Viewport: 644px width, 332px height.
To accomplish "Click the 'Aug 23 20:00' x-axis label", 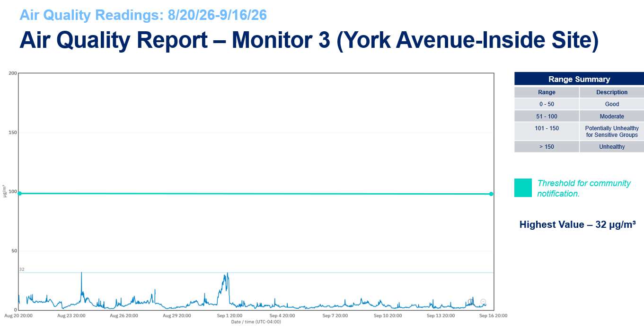I will tap(71, 315).
